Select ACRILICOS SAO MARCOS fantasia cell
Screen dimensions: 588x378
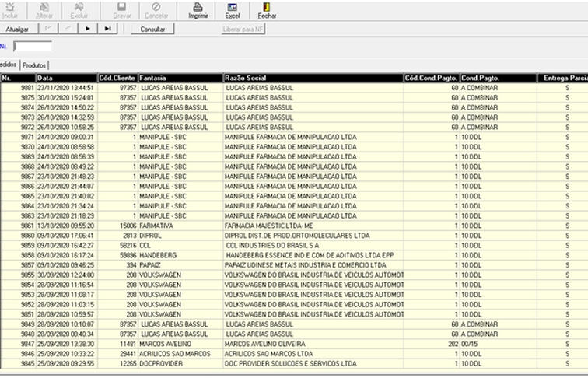coord(180,354)
